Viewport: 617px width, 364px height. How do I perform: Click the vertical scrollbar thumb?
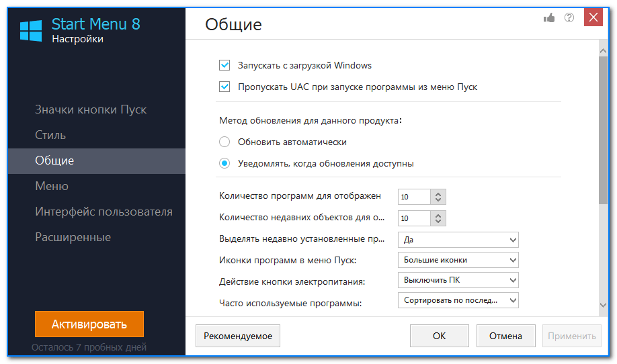pyautogui.click(x=604, y=130)
